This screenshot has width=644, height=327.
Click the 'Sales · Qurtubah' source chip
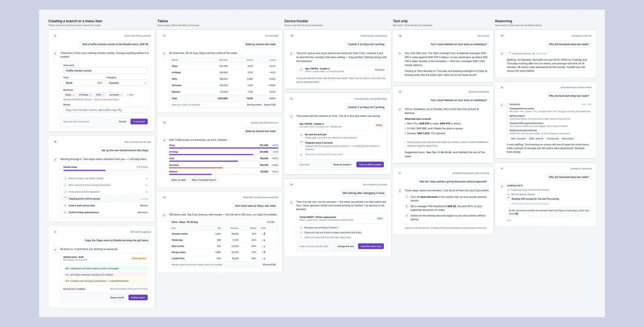pos(518,138)
